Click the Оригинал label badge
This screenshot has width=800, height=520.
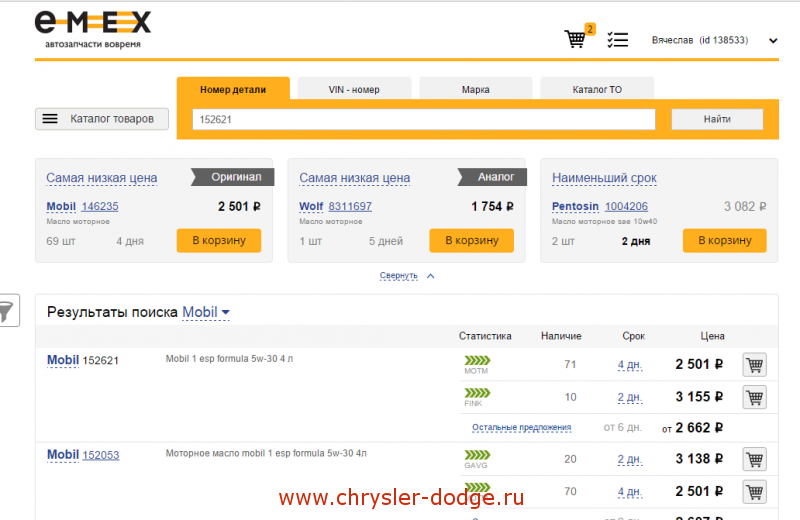click(233, 177)
